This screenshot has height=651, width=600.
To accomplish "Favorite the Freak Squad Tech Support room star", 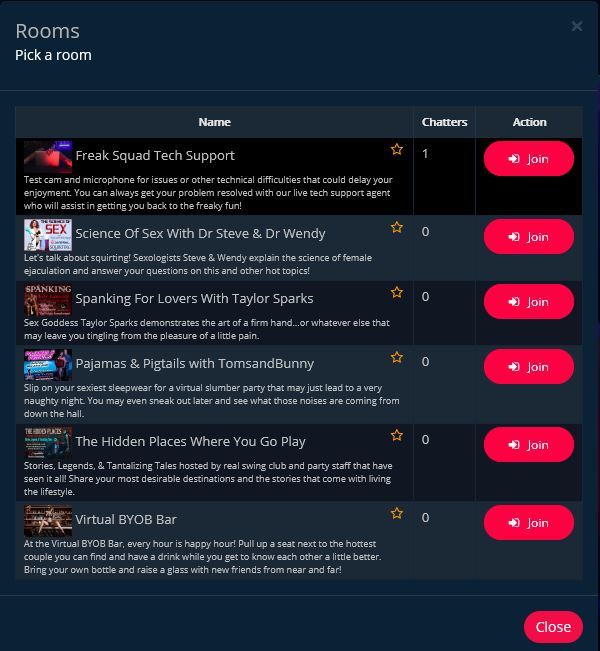I will [x=397, y=149].
